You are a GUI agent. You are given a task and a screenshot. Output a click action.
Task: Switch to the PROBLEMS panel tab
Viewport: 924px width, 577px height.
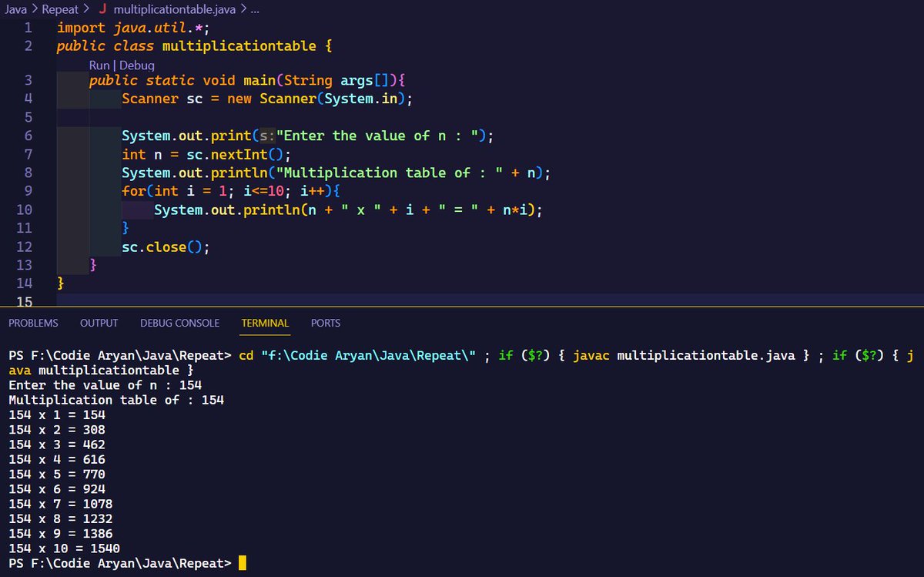33,323
